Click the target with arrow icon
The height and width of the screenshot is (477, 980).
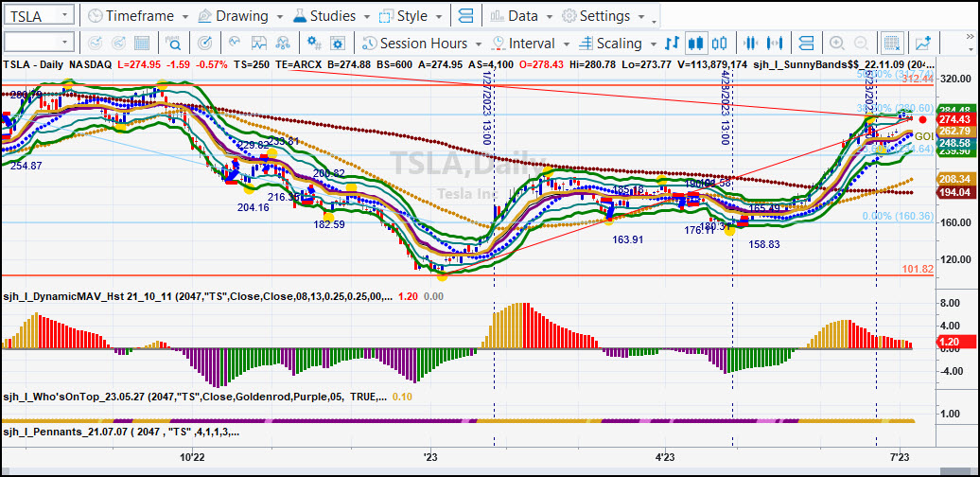(204, 44)
